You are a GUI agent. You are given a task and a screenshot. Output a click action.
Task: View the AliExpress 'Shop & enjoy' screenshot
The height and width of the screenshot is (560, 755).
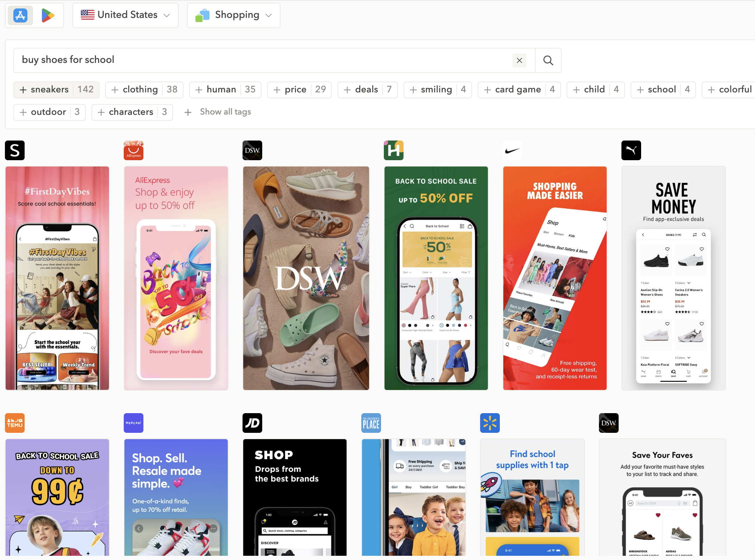coord(176,278)
